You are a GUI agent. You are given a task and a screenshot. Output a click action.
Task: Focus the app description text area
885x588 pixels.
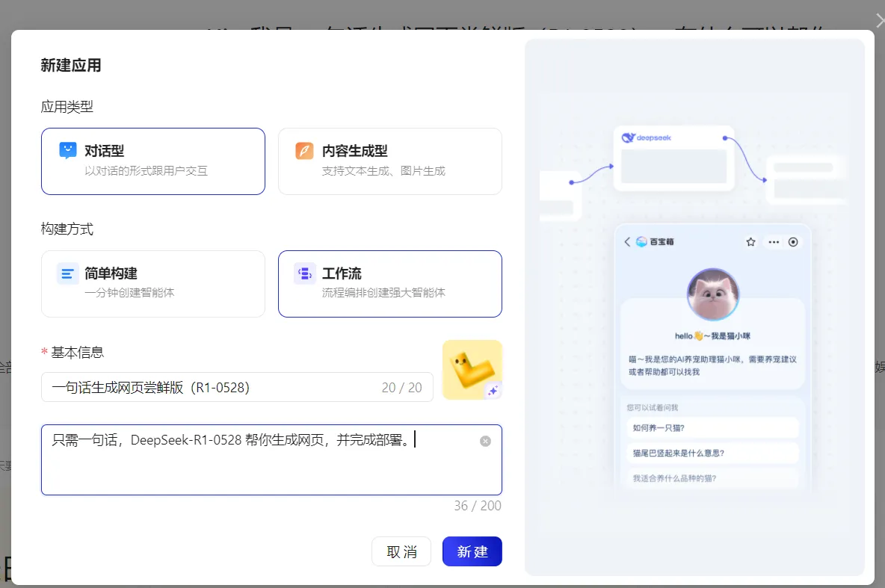tap(271, 460)
